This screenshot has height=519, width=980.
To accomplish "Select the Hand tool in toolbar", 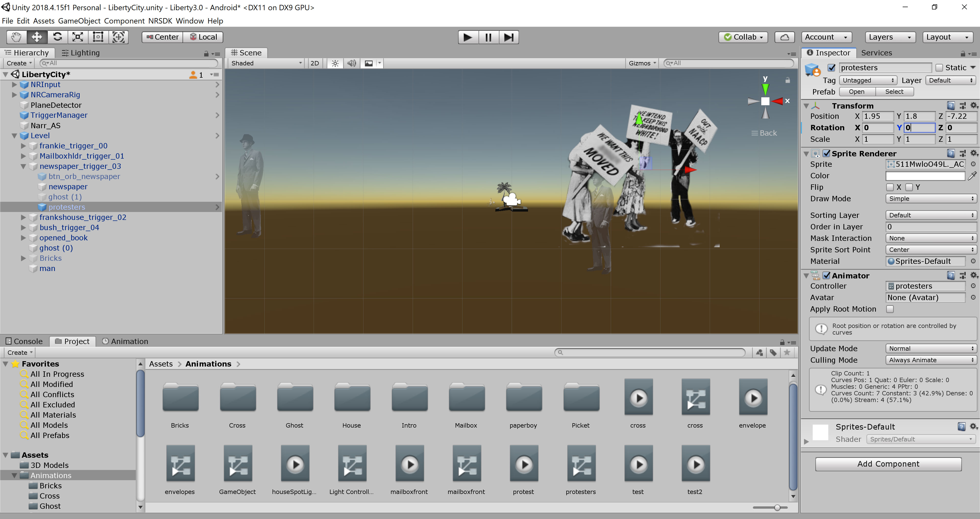I will [16, 37].
